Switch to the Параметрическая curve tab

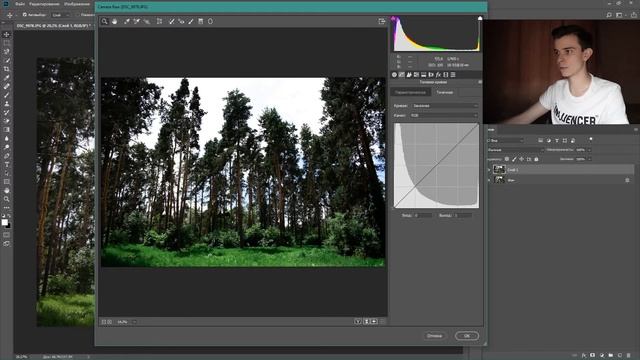(x=410, y=92)
